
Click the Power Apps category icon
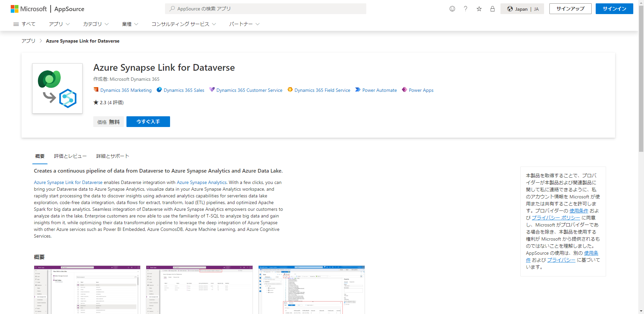[404, 90]
